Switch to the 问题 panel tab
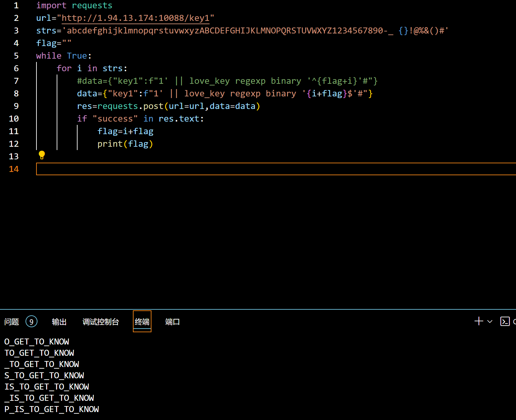The width and height of the screenshot is (516, 420). (x=12, y=322)
